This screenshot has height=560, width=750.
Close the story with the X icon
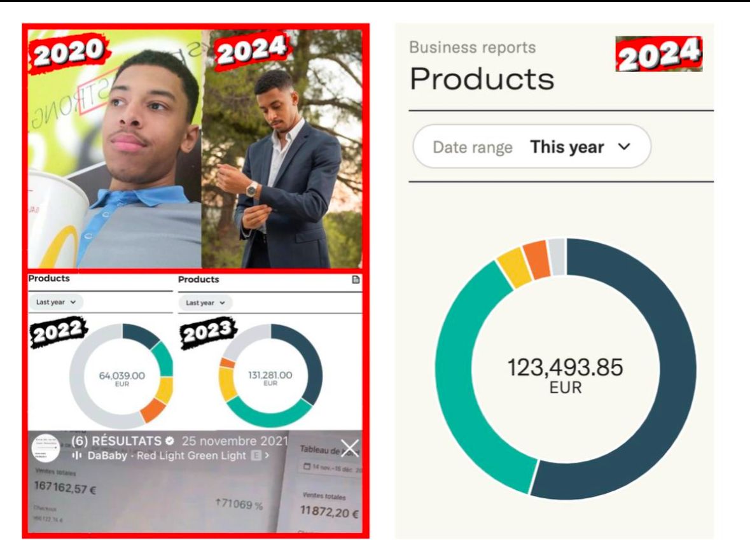(x=349, y=448)
